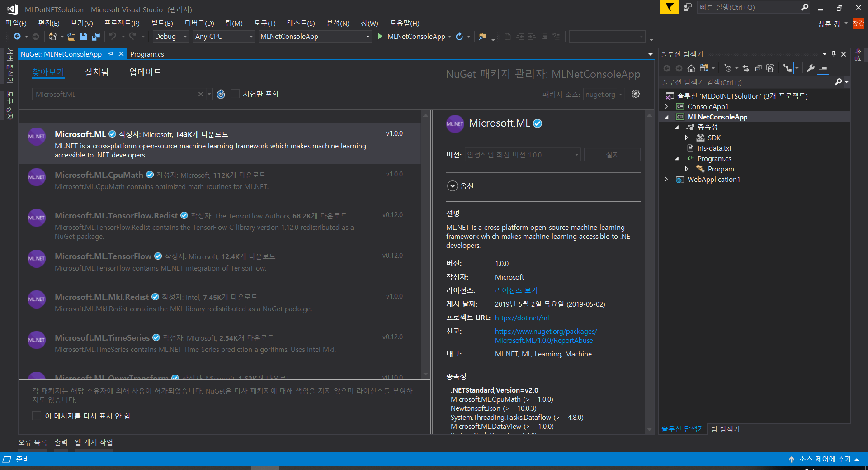This screenshot has height=470, width=868.
Task: Click the package list vertical scrollbar
Action: (425, 244)
